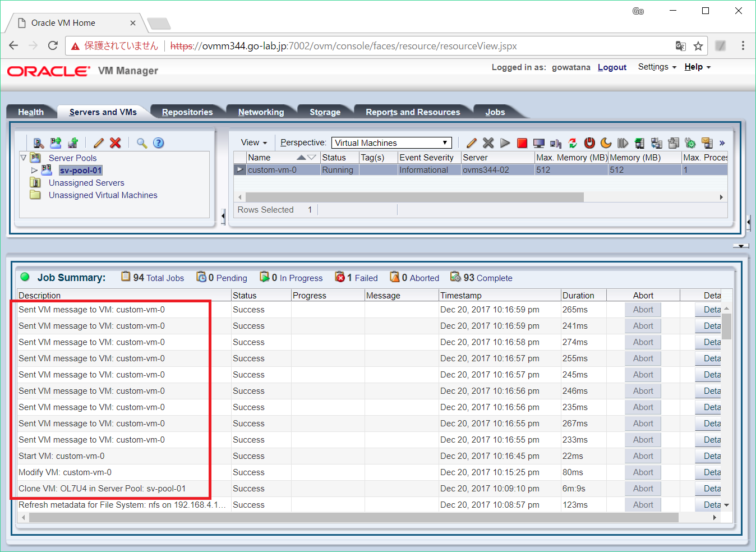Image resolution: width=756 pixels, height=552 pixels.
Task: Click the Migrate VM icon
Action: point(640,143)
